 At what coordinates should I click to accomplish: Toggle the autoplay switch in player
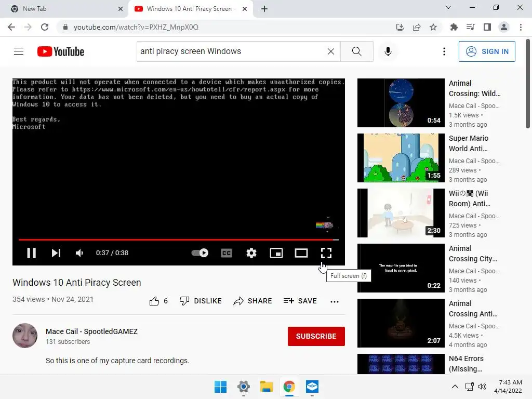click(200, 253)
